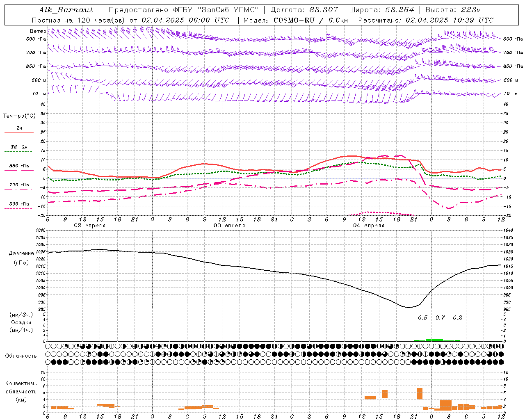
Task: Click the '04 апреля' date label
Action: tap(369, 226)
